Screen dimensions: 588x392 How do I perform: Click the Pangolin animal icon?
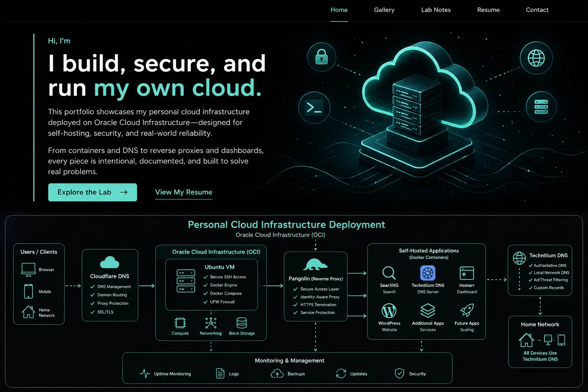click(315, 265)
